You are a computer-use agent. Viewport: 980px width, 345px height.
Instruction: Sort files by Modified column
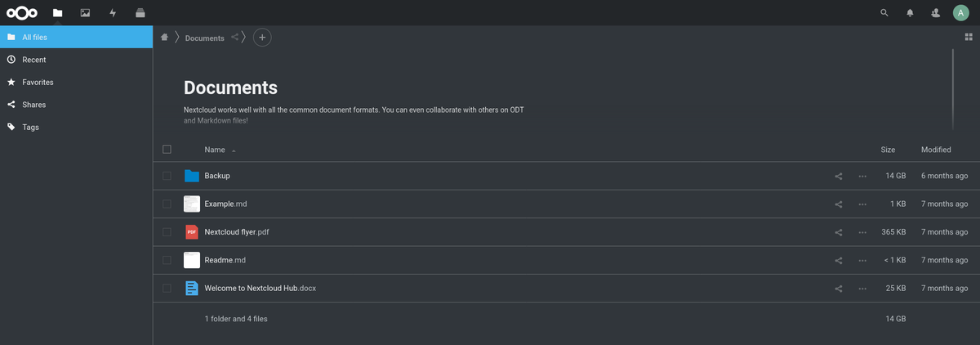click(936, 150)
